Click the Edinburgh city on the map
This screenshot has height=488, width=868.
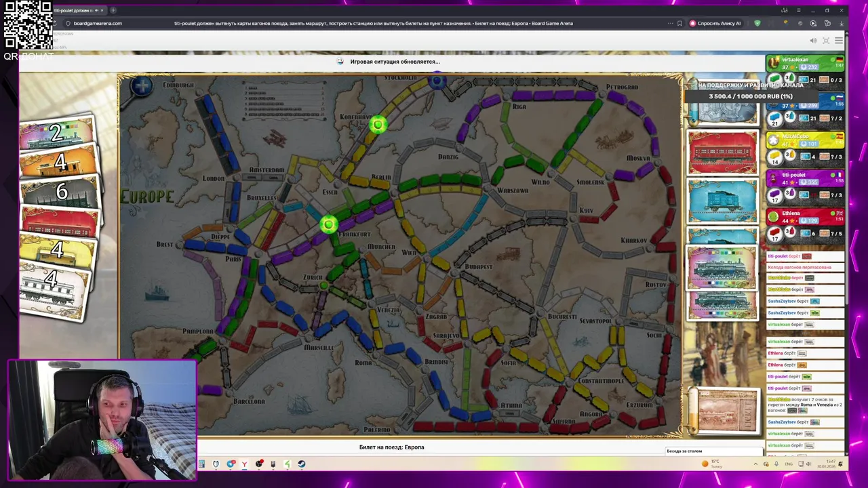coord(178,85)
